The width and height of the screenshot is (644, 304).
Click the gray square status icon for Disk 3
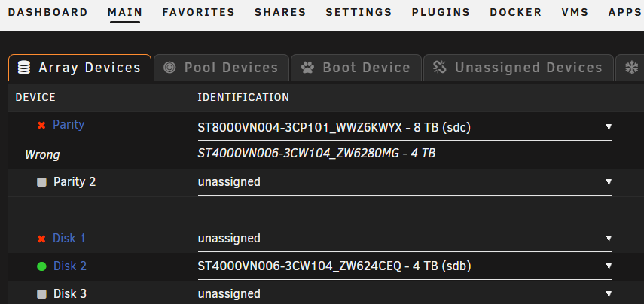pyautogui.click(x=41, y=294)
